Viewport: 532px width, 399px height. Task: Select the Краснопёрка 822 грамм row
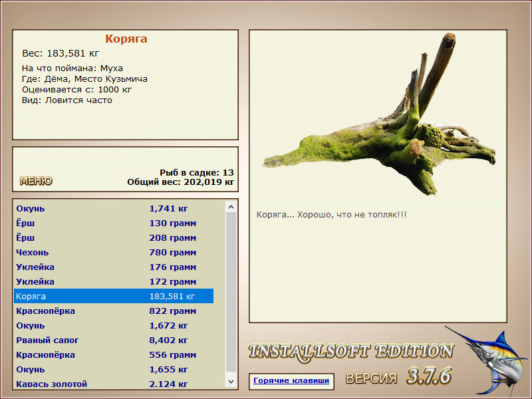(x=114, y=311)
